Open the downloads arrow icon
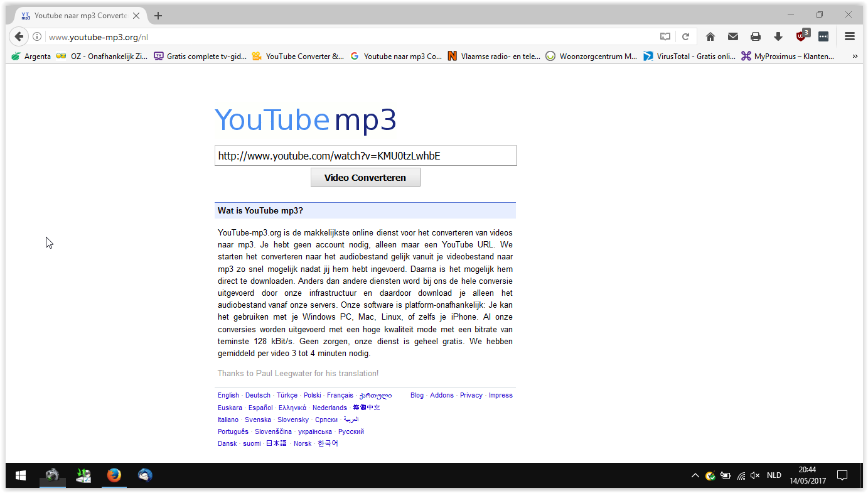 tap(778, 37)
